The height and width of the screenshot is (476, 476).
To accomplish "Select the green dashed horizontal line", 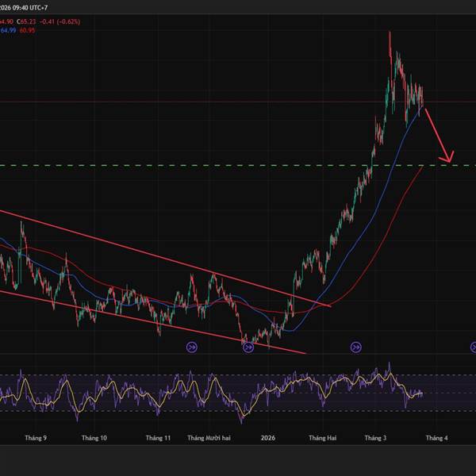I will point(238,165).
